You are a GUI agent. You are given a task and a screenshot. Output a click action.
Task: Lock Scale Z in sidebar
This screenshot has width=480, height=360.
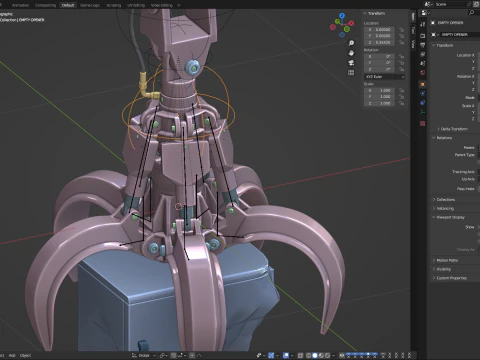[401, 103]
